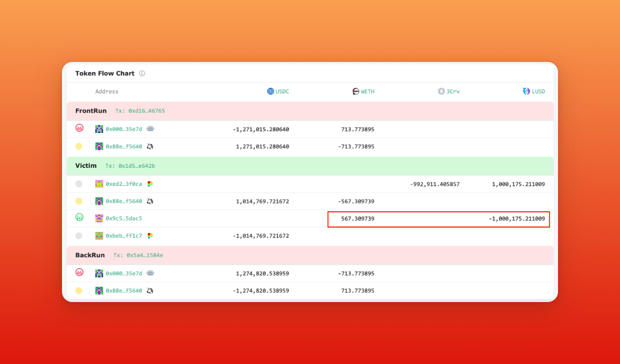
Task: Click the info icon beside Token Flow Chart
Action: (x=142, y=73)
